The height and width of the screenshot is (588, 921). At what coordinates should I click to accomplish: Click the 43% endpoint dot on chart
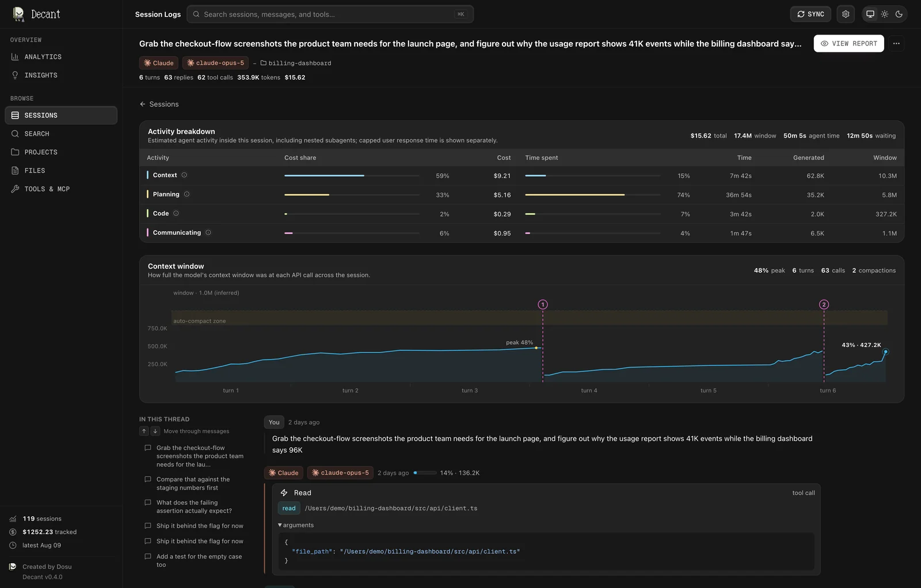(885, 352)
